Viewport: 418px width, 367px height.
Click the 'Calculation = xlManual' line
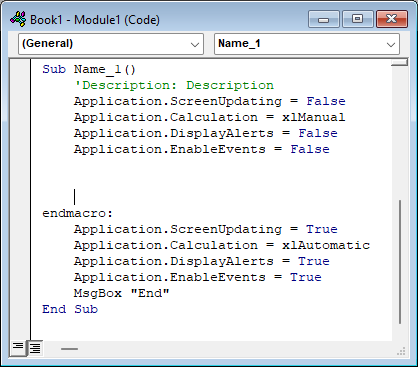210,117
